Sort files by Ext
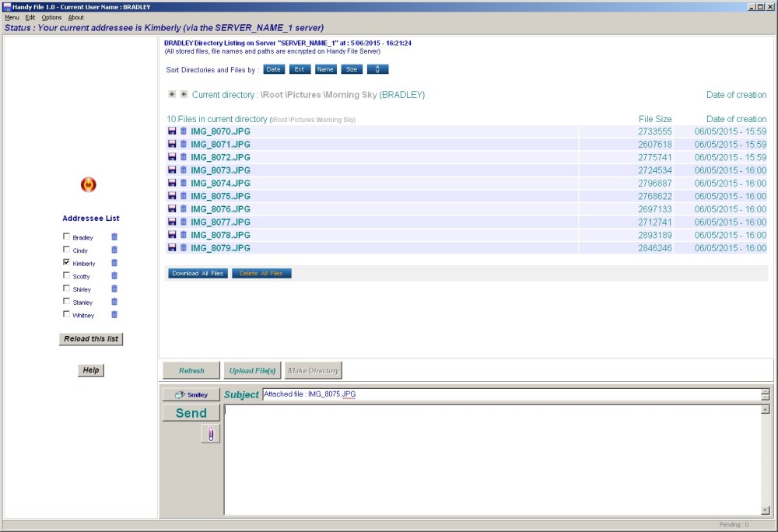 tap(300, 69)
